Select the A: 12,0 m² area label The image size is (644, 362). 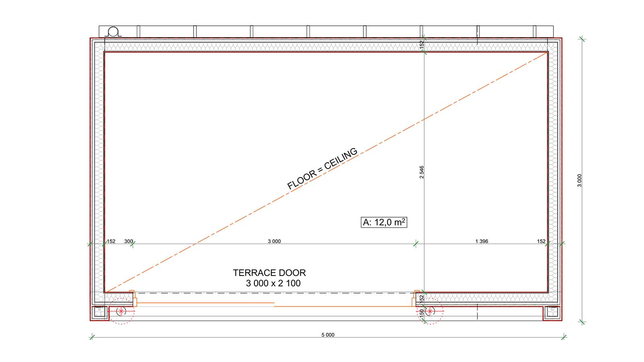(384, 222)
